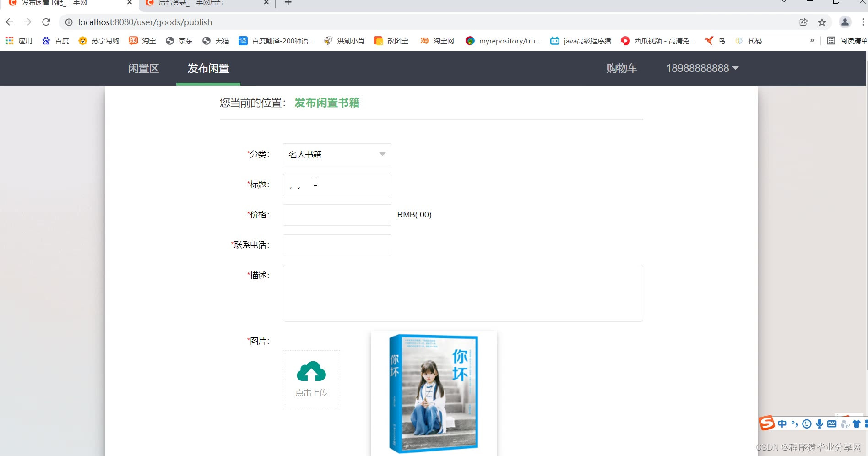Toggle punctuation width on Sogou input

pos(795,423)
